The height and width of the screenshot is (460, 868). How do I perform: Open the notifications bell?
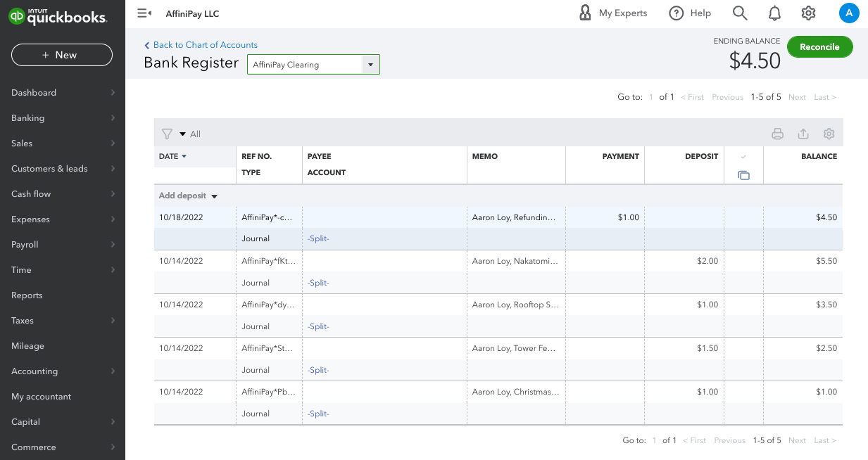pyautogui.click(x=774, y=13)
